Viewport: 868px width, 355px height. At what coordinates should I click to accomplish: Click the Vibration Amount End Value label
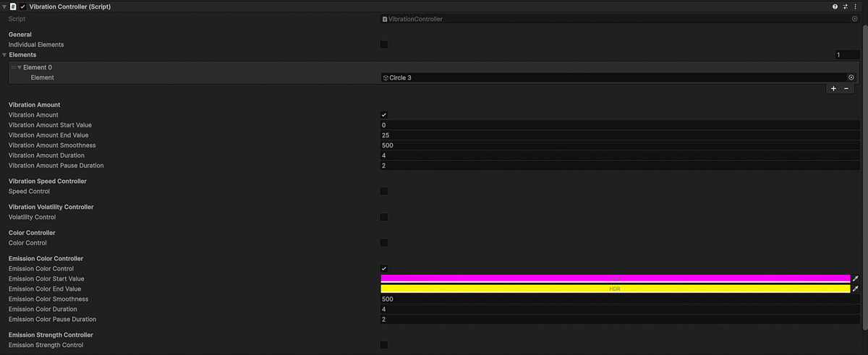48,135
